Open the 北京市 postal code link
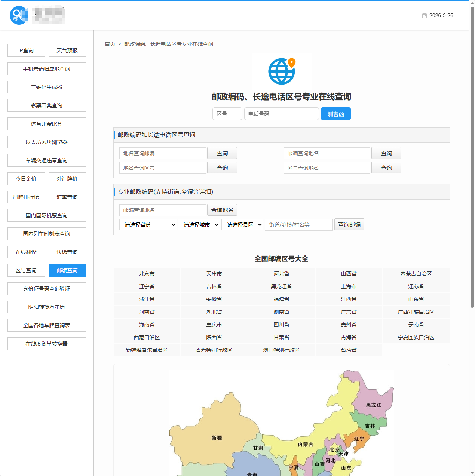 (147, 273)
